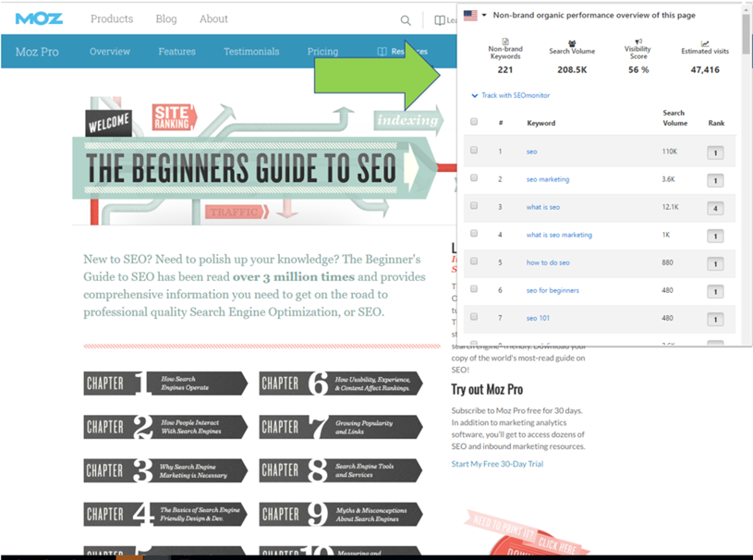
Task: Click the Rank column header
Action: pyautogui.click(x=716, y=124)
